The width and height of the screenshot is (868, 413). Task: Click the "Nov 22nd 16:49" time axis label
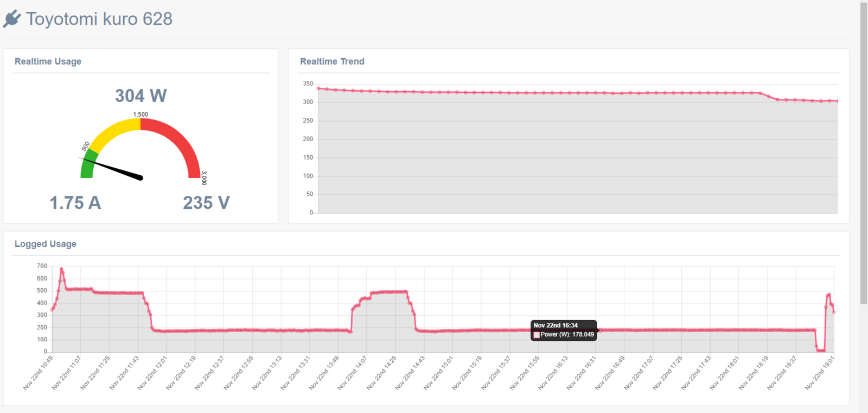click(611, 372)
